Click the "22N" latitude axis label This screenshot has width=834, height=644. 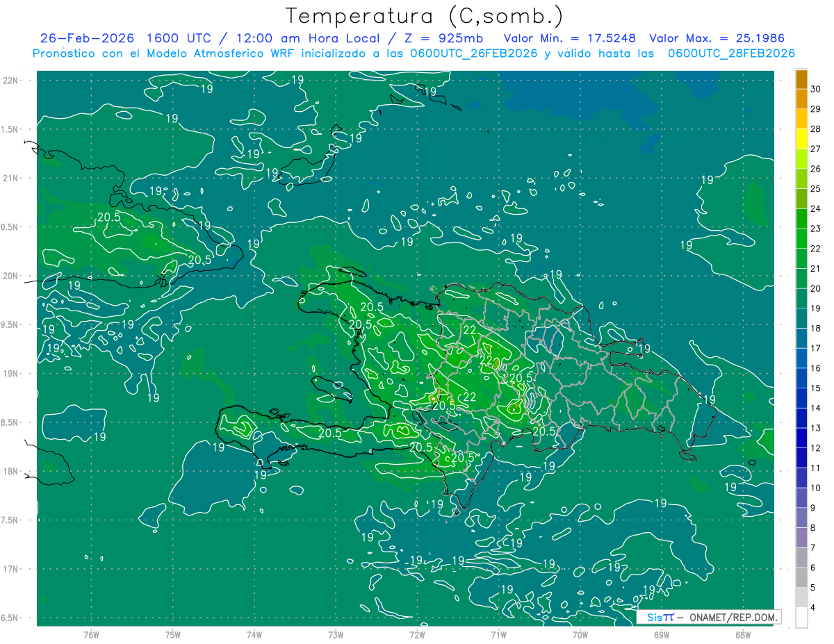11,81
